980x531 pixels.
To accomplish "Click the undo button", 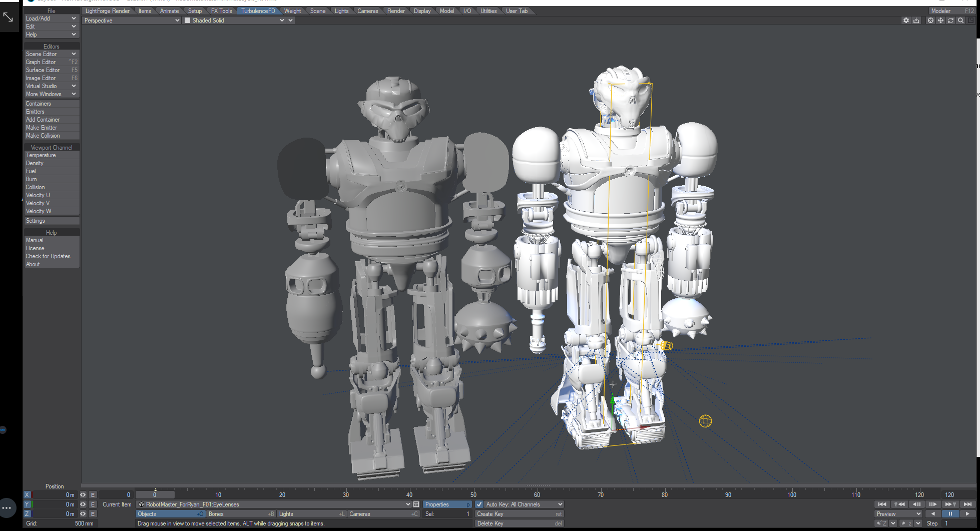I will coord(881,523).
